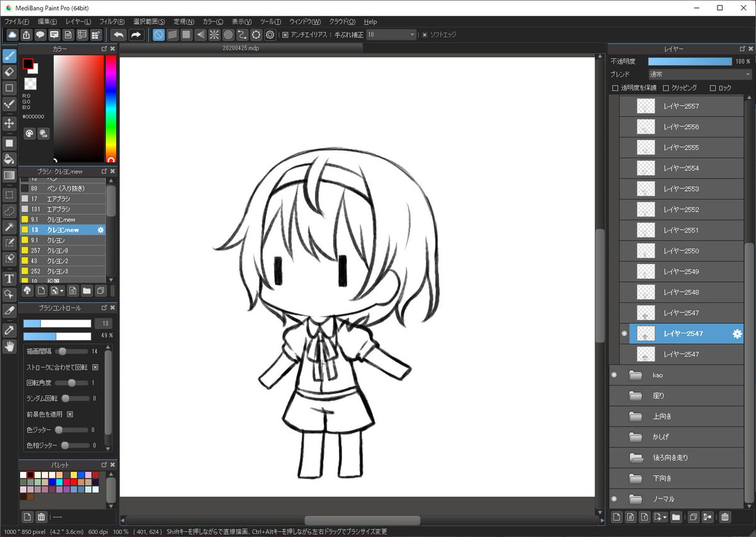Hide the kao folder visibility dot
756x537 pixels.
(x=614, y=375)
